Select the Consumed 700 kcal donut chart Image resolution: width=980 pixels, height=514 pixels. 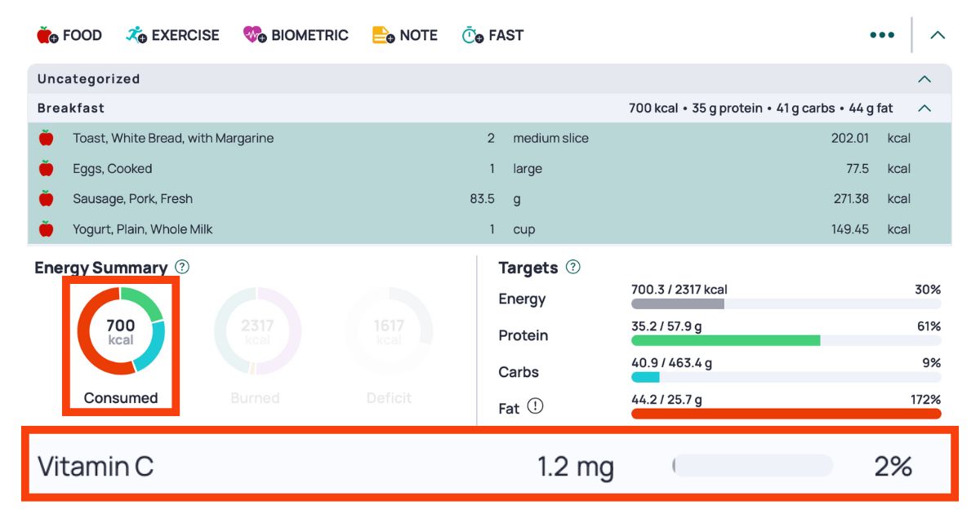click(121, 329)
